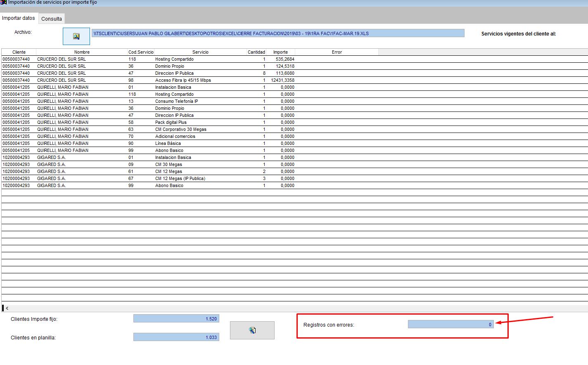Click the file path input field
The image size is (588, 365).
pos(278,33)
